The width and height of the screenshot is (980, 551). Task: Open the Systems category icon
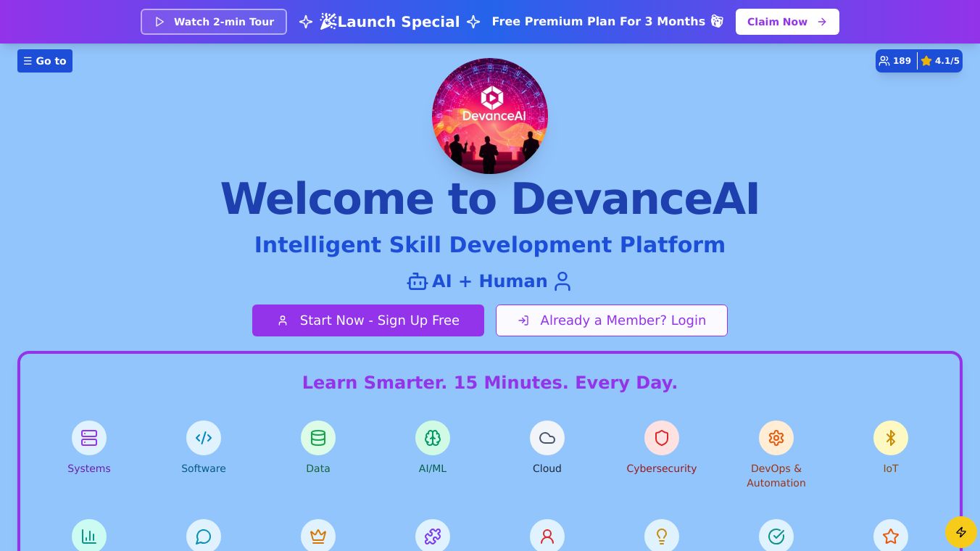[x=89, y=438]
